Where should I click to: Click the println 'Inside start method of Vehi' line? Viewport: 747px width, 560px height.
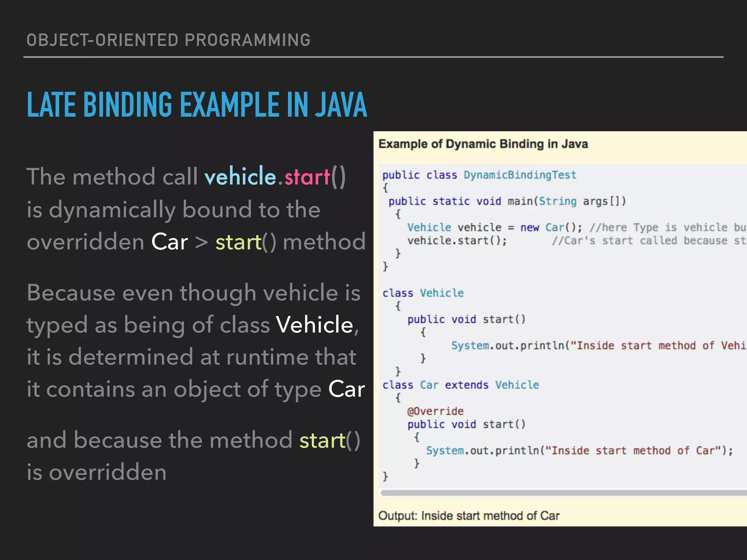[599, 346]
